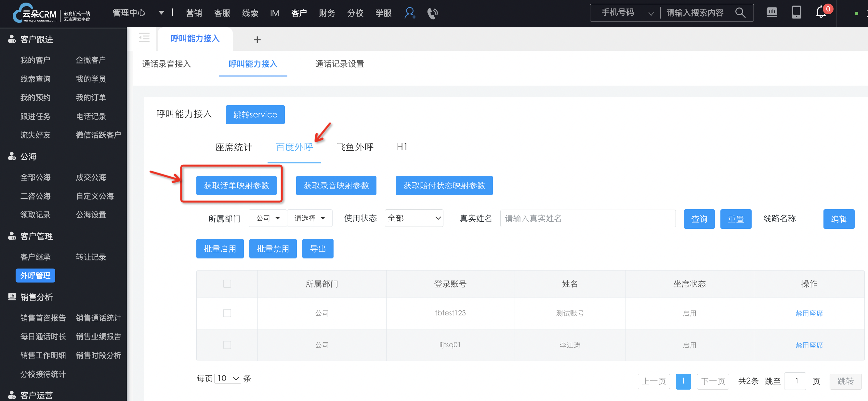868x401 pixels.
Task: Check the row checkbox for lijtsq01
Action: 227,345
